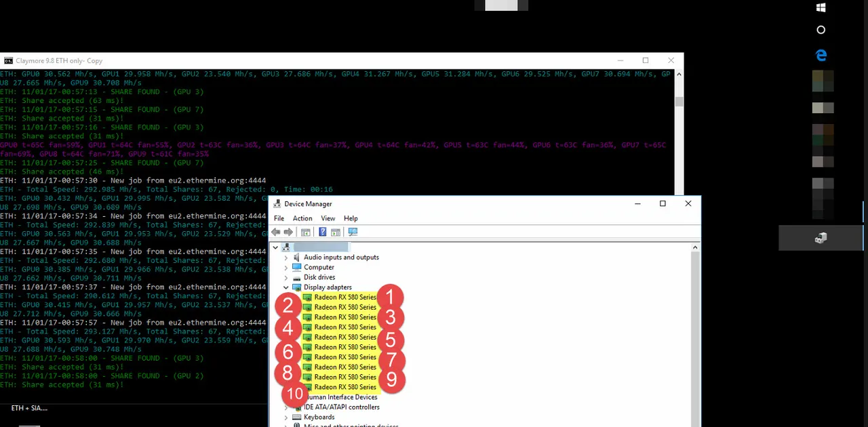
Task: Maximize the Device Manager window
Action: click(x=663, y=203)
